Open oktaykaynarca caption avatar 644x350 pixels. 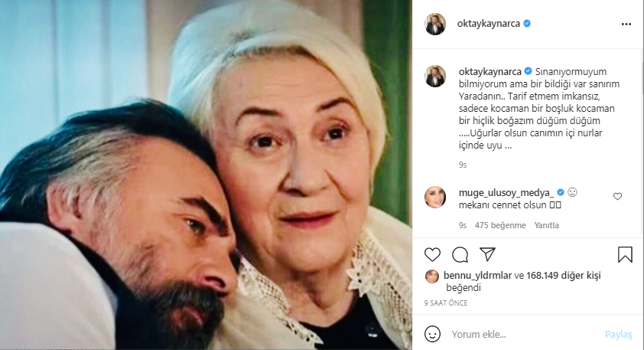435,76
